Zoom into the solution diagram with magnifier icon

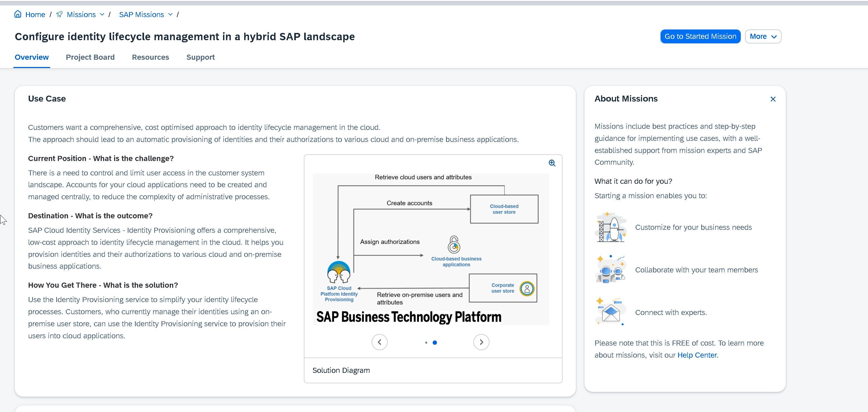point(552,163)
